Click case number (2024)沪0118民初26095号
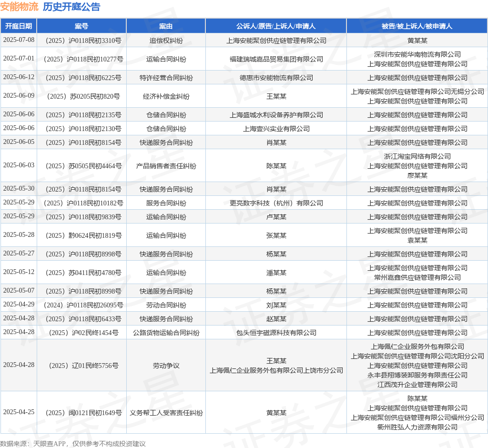488x448 pixels. tap(83, 305)
